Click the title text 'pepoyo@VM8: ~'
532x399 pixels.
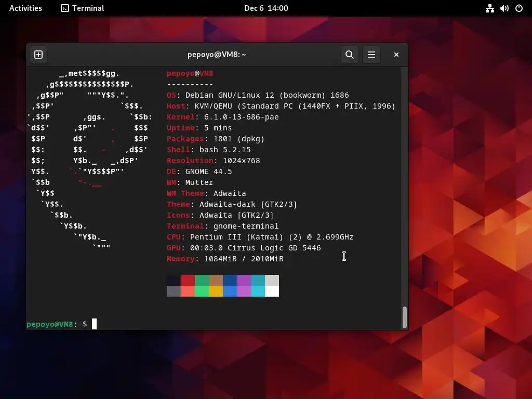(217, 55)
